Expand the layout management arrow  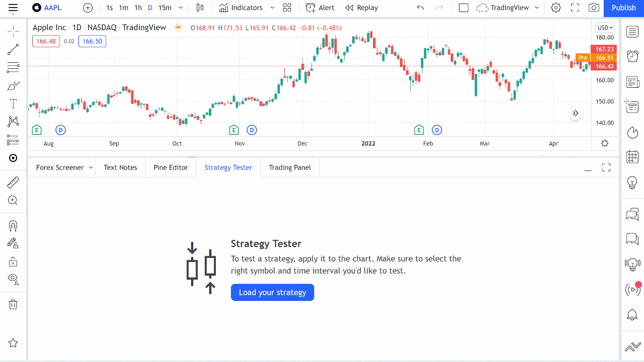point(537,8)
